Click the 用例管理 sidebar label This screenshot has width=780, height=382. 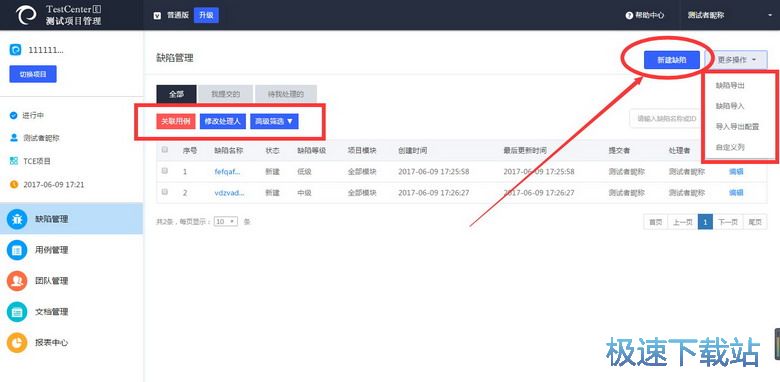tap(52, 250)
